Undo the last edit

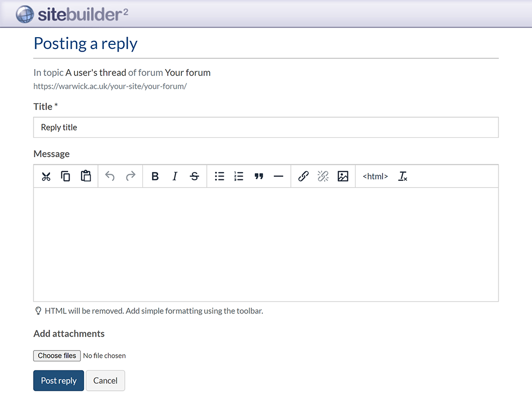110,176
